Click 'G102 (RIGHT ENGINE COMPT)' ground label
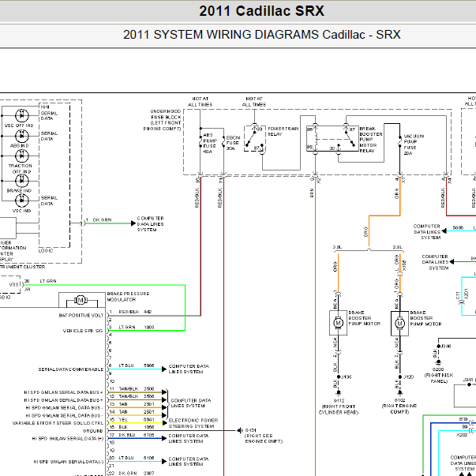 [x=399, y=407]
